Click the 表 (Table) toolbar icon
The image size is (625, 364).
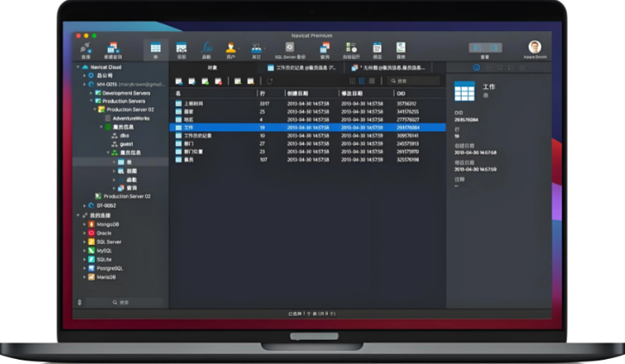pos(155,50)
